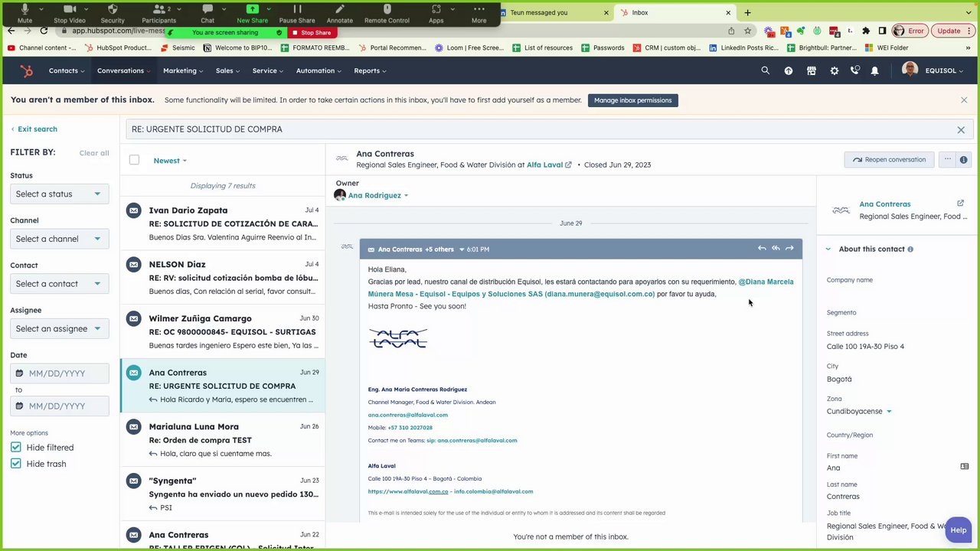Image resolution: width=980 pixels, height=551 pixels.
Task: Open the conversation more options ellipsis
Action: pos(947,159)
